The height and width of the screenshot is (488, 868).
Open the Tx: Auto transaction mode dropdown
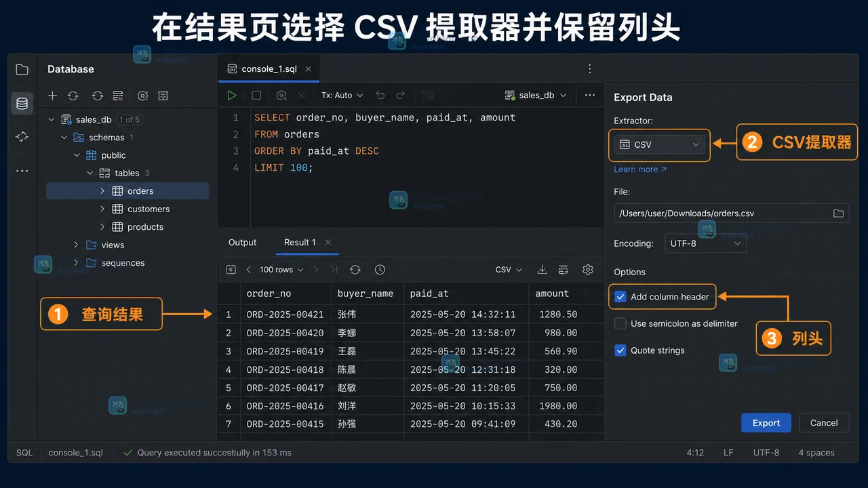pyautogui.click(x=342, y=96)
